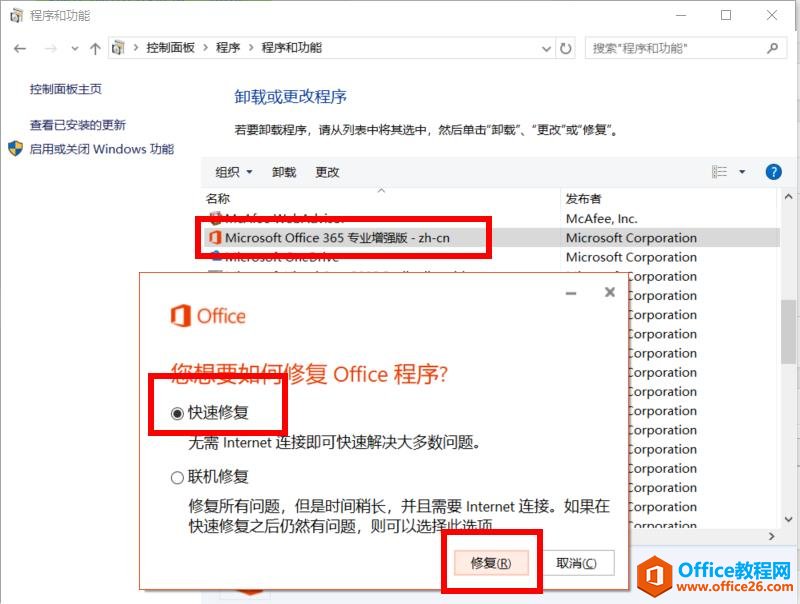Open more view options dropdown arrow
800x604 pixels.
742,172
